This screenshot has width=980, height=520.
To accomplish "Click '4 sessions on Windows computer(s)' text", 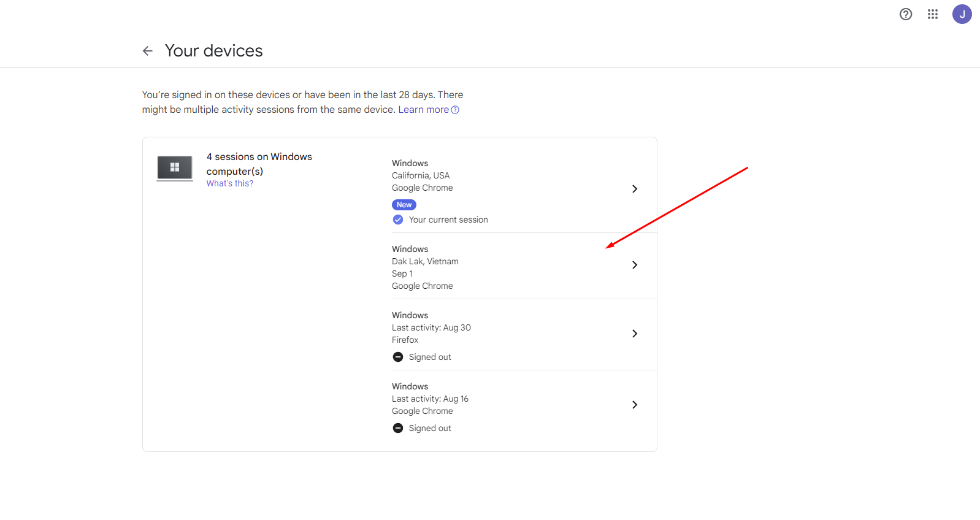I will tap(259, 164).
